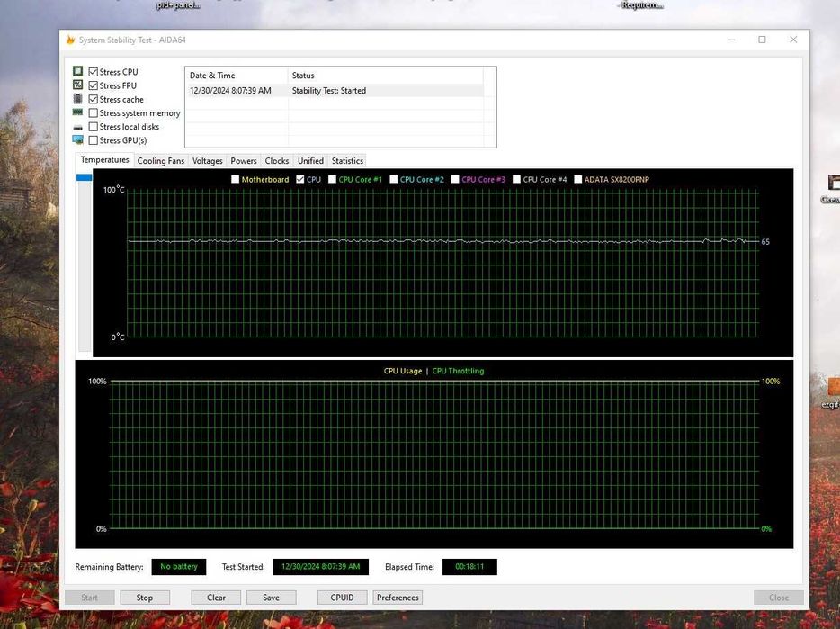
Task: Open the Voltages tab
Action: click(208, 161)
